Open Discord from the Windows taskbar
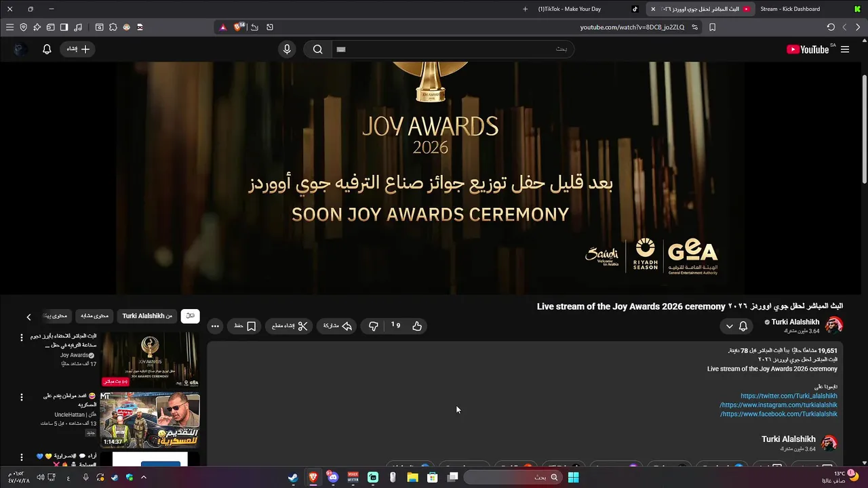The image size is (868, 488). tap(333, 477)
